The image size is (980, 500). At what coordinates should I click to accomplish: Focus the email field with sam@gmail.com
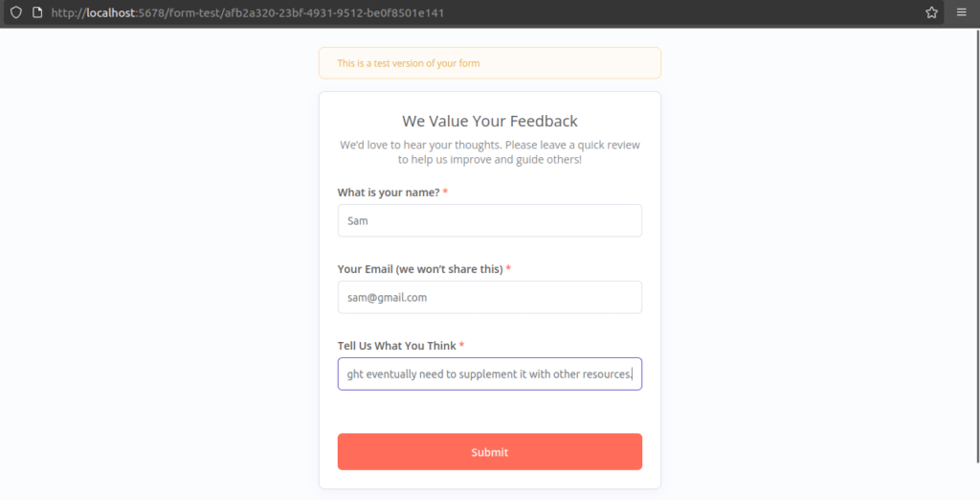489,297
